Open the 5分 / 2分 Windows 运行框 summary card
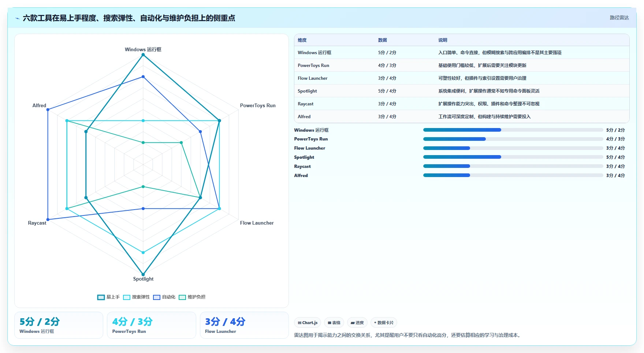Screen dimensions: 644x353 click(x=59, y=325)
